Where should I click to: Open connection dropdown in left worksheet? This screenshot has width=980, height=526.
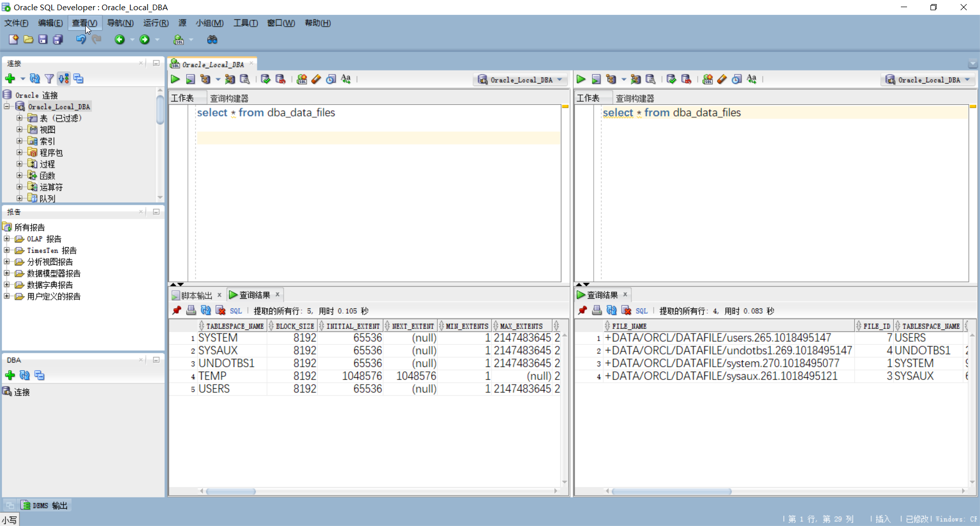521,80
